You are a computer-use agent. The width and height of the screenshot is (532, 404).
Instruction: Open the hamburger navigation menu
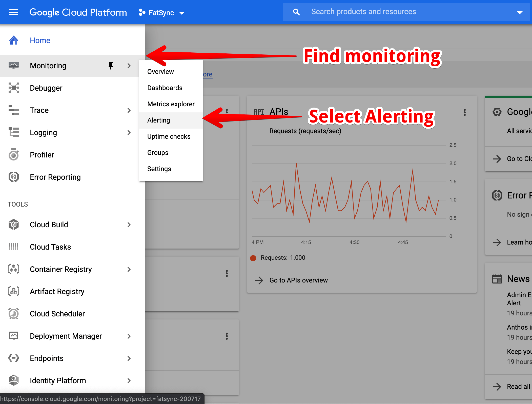coord(14,12)
